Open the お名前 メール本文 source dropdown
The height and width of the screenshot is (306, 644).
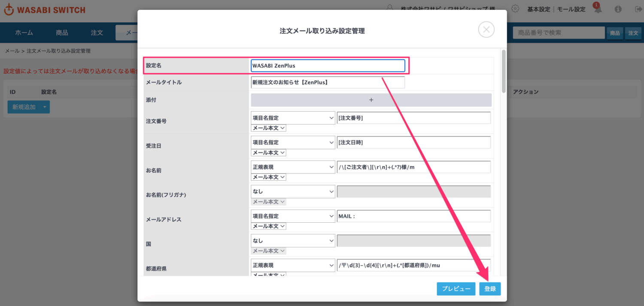268,177
